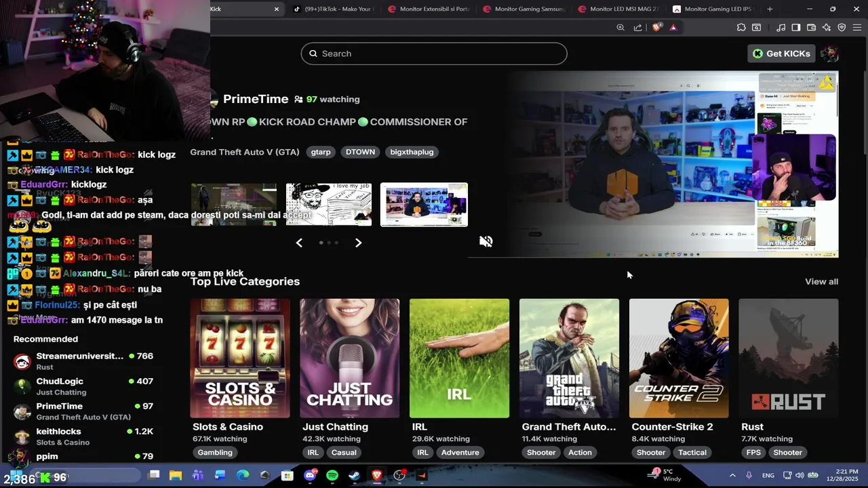Click the volume speaker icon in system tray
This screenshot has height=488, width=868.
click(x=800, y=476)
